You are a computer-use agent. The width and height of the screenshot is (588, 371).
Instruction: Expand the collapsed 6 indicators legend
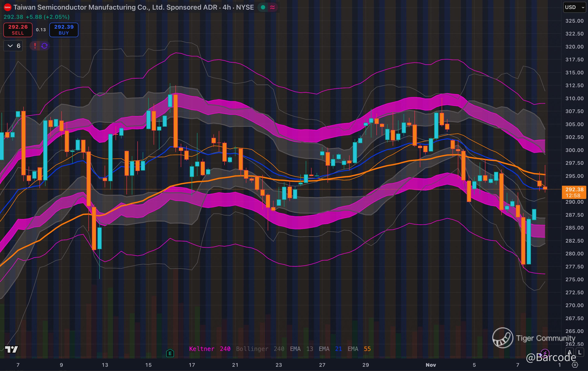pos(13,46)
